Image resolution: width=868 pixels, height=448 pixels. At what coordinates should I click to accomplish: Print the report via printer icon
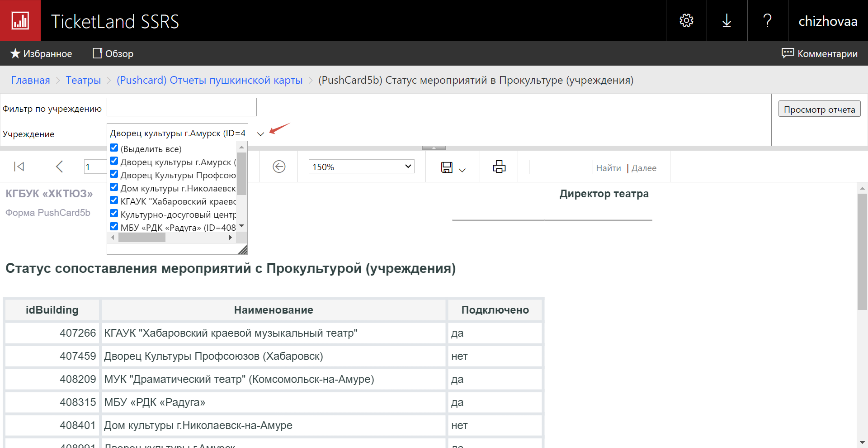click(499, 167)
